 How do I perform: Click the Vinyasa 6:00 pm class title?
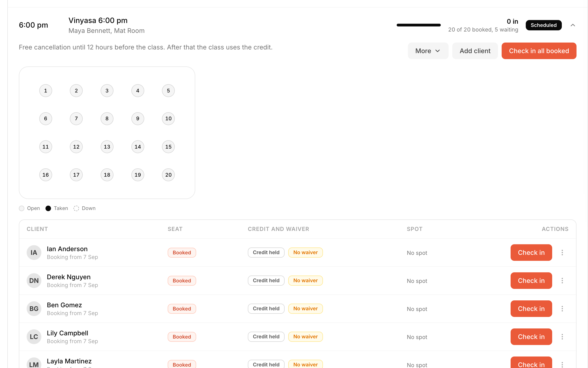point(98,20)
